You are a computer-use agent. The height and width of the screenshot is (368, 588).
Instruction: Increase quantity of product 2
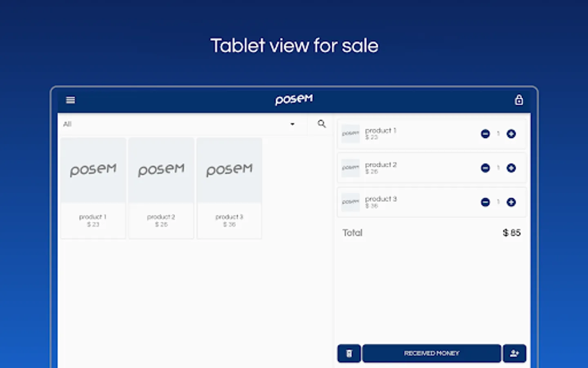tap(511, 168)
